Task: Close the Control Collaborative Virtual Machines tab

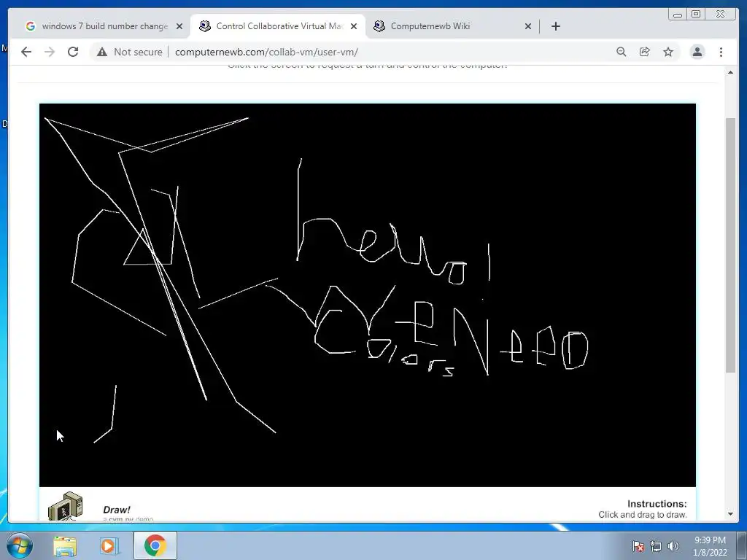Action: coord(354,26)
